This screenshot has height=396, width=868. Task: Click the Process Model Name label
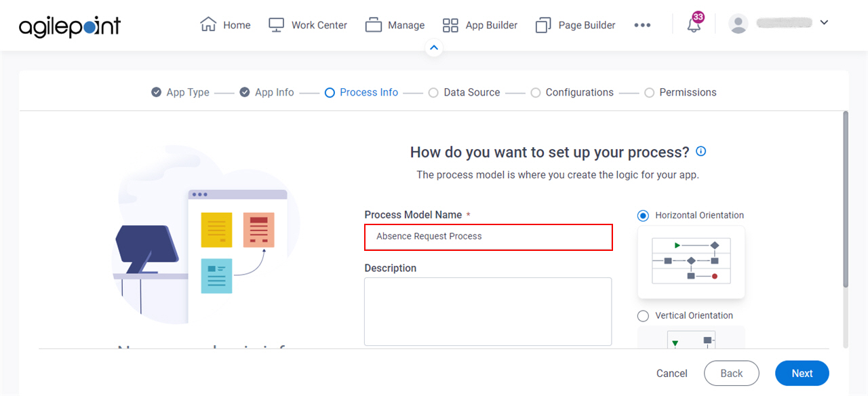413,215
